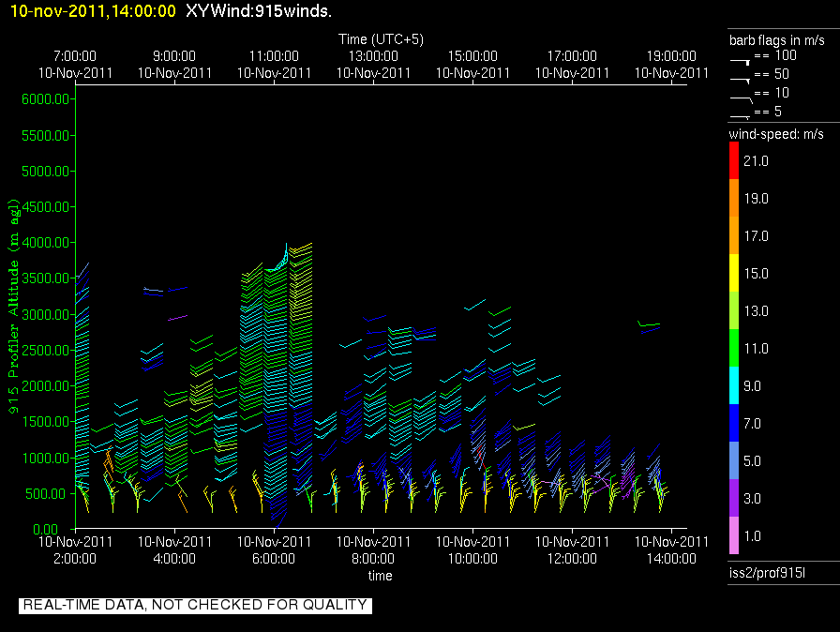Click the bottom 'time' axis title
This screenshot has height=632, width=840.
(380, 576)
